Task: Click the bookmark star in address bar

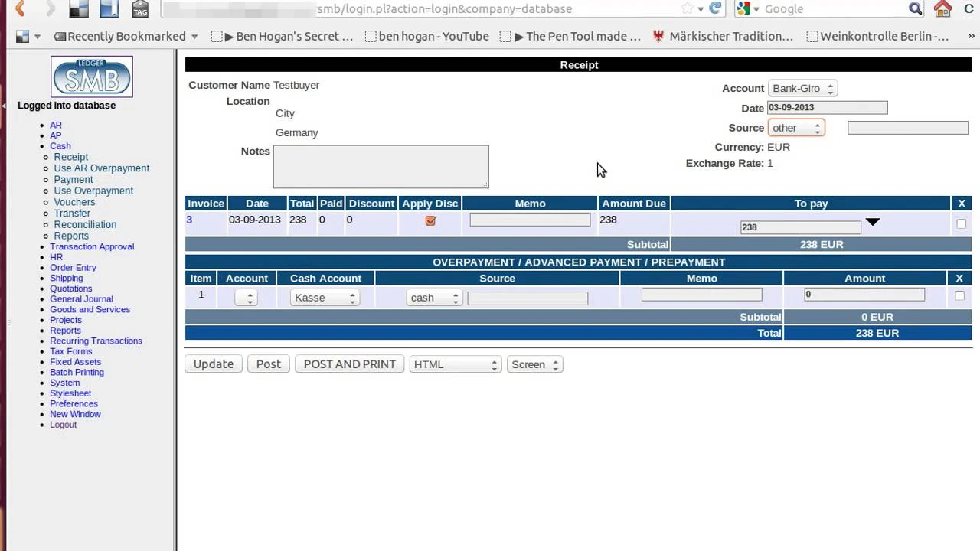Action: click(x=687, y=8)
